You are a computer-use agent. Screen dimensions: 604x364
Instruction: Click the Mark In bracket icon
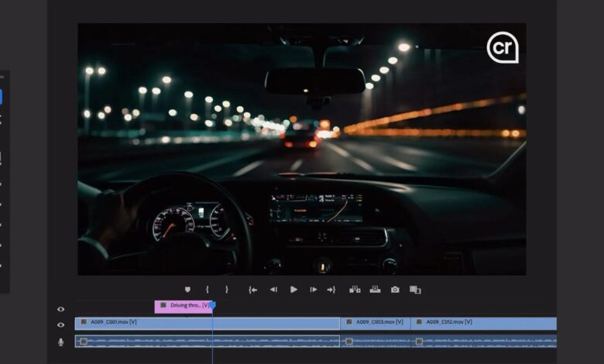[208, 290]
